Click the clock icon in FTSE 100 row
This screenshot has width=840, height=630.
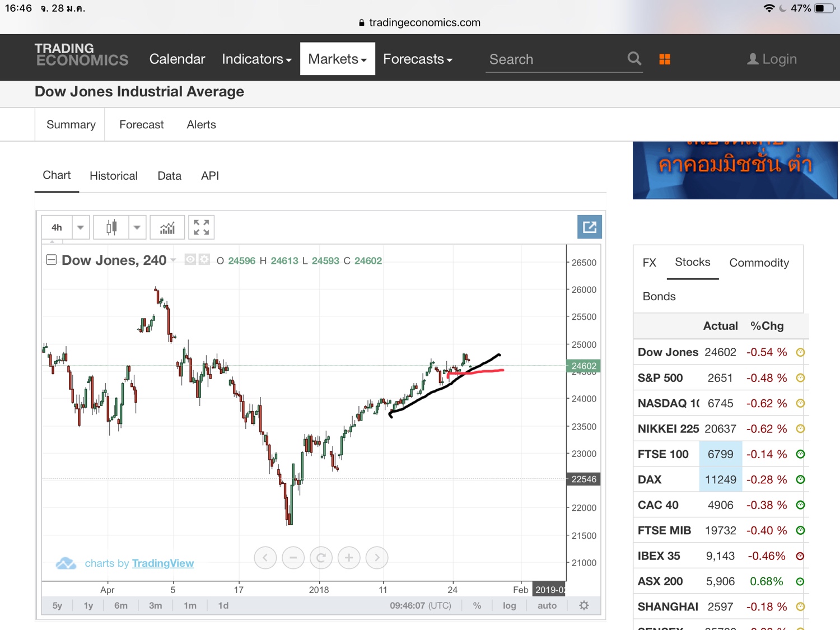(x=800, y=454)
